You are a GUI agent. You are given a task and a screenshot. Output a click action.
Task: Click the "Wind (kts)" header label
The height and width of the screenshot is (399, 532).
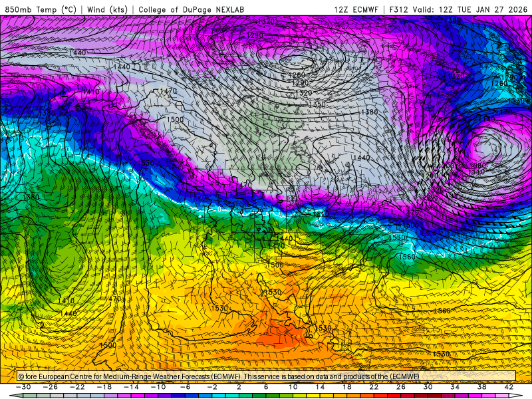107,9
